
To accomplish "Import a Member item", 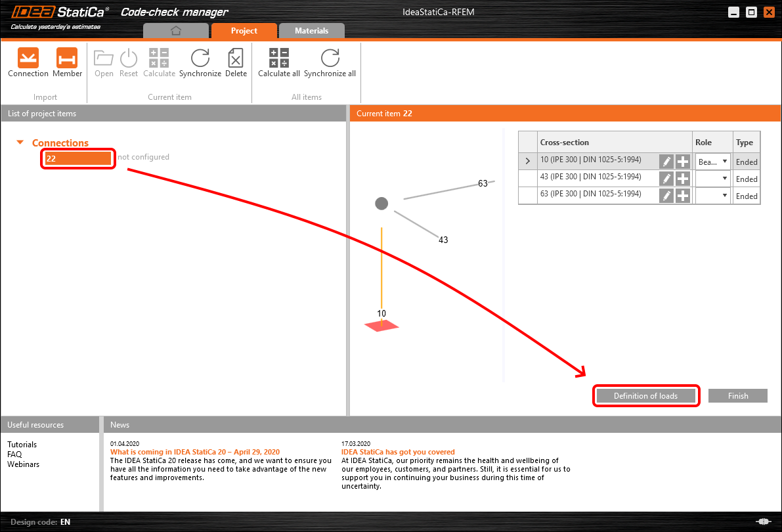I will 67,62.
